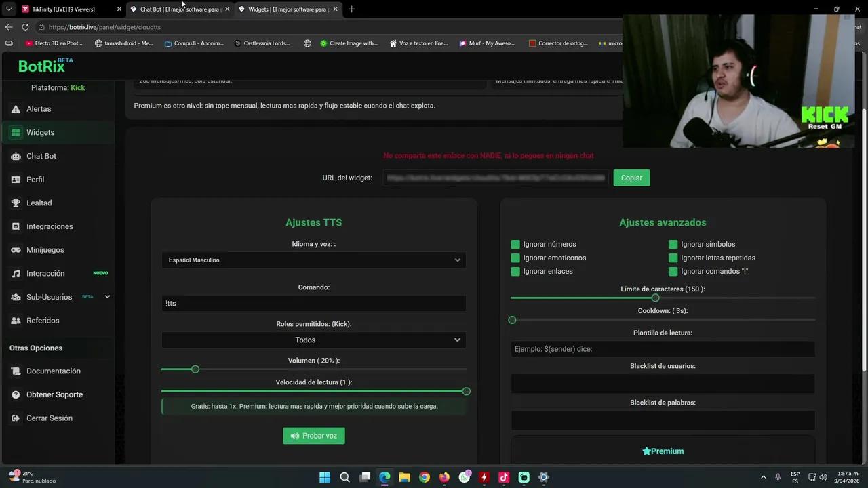Image resolution: width=868 pixels, height=488 pixels.
Task: Show hidden system tray icons
Action: click(763, 477)
